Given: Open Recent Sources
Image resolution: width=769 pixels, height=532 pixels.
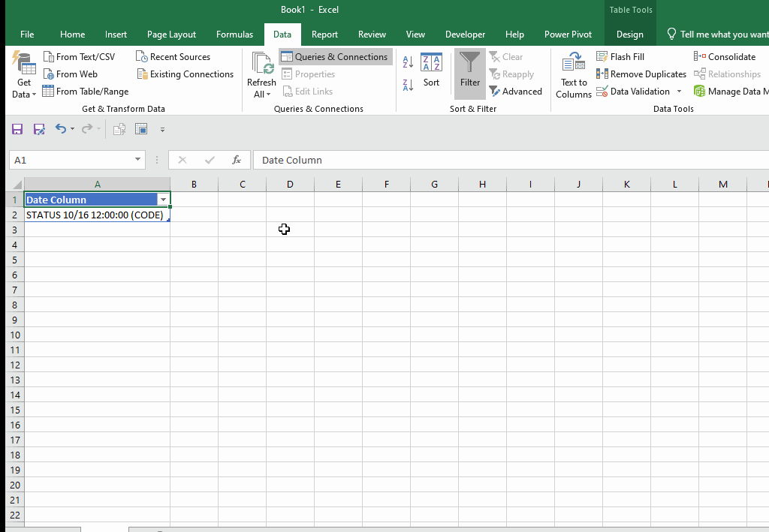Looking at the screenshot, I should coord(173,57).
